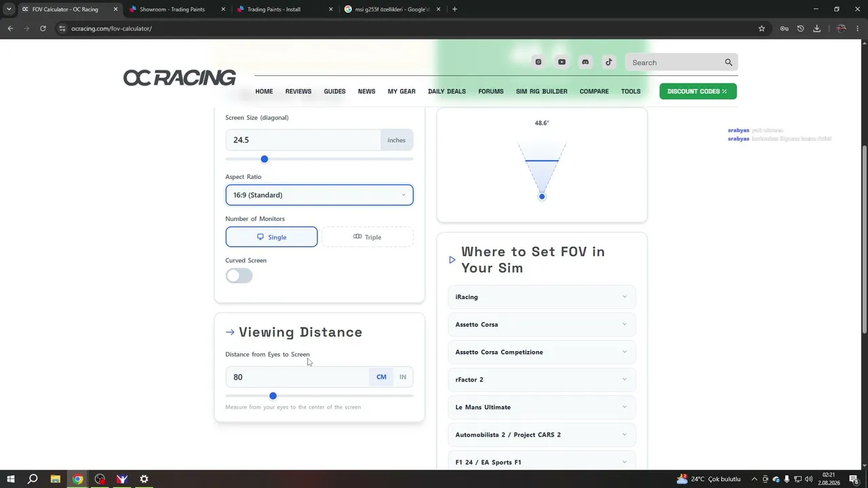Click the DISCOUNT CODES button
This screenshot has width=868, height=488.
pyautogui.click(x=698, y=91)
